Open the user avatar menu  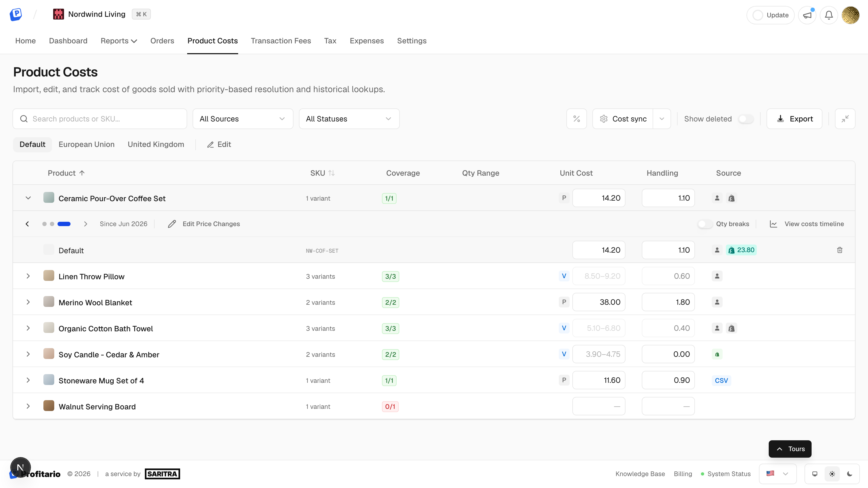pos(850,15)
